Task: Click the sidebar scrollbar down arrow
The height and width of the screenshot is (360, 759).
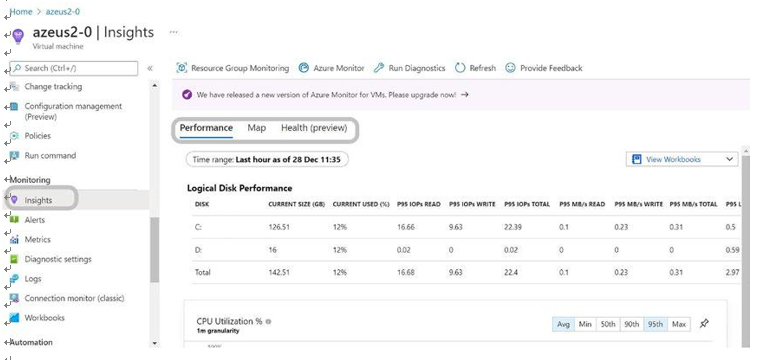Action: point(155,344)
